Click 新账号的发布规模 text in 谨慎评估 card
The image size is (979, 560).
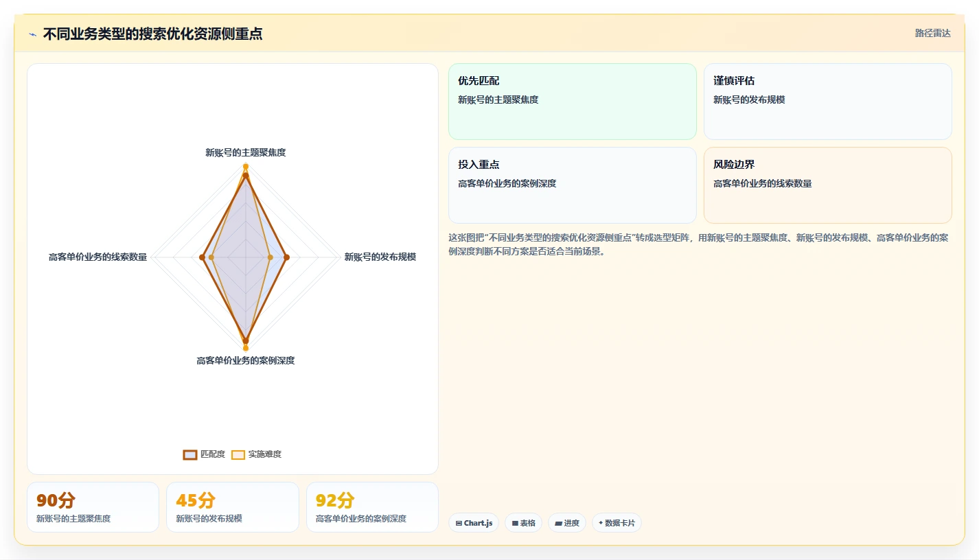point(749,100)
